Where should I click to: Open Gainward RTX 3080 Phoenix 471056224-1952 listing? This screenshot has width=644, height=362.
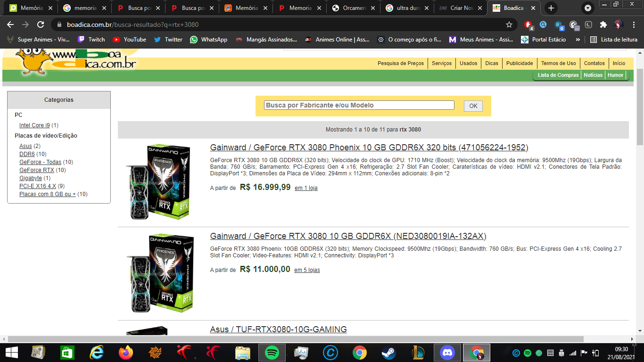click(x=369, y=148)
